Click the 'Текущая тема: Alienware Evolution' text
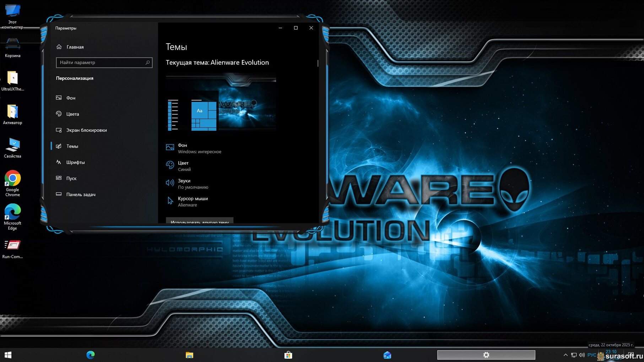 (x=217, y=62)
